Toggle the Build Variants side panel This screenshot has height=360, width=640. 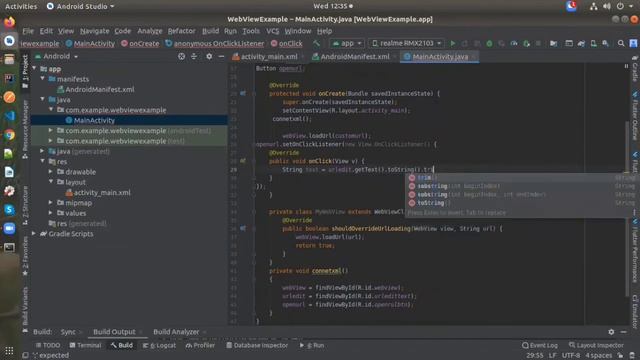(x=25, y=309)
